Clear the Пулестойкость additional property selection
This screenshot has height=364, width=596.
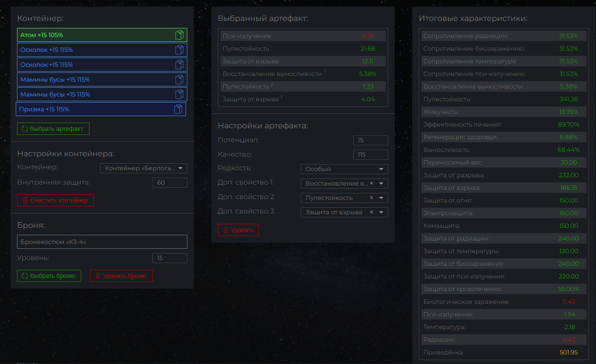pyautogui.click(x=372, y=198)
